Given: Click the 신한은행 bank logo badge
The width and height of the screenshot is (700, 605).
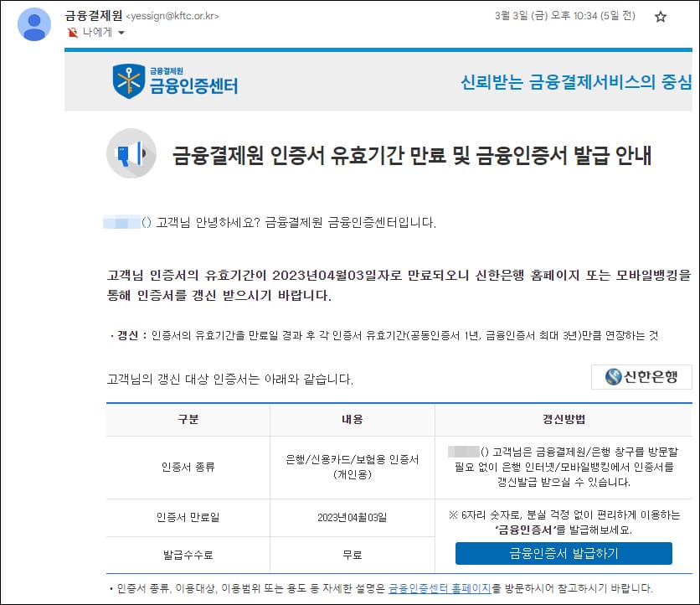Looking at the screenshot, I should (641, 377).
